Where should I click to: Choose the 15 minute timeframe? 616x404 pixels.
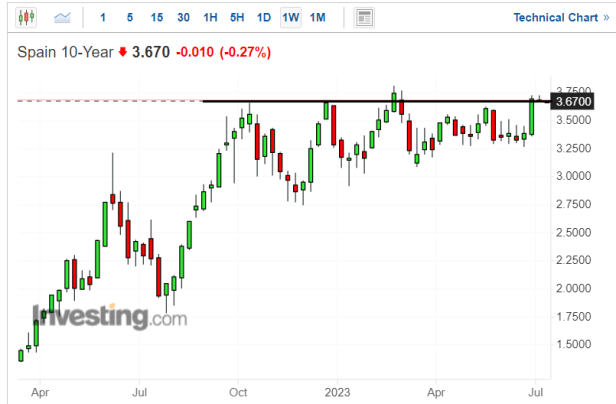tap(157, 18)
